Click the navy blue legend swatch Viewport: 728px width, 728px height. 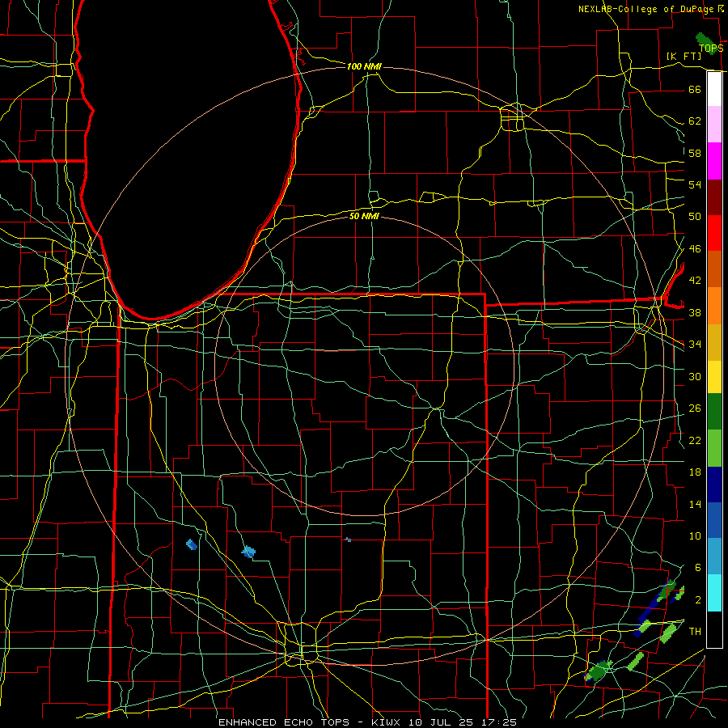pos(714,485)
